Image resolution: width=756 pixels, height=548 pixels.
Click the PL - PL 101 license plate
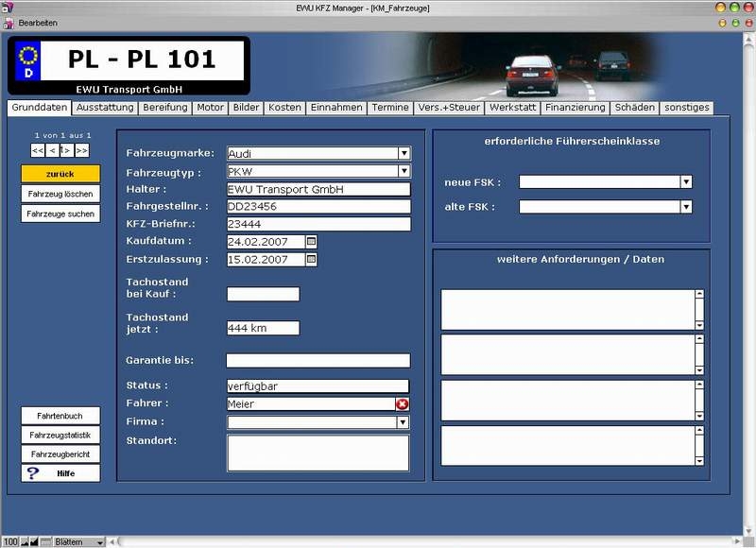pyautogui.click(x=129, y=65)
